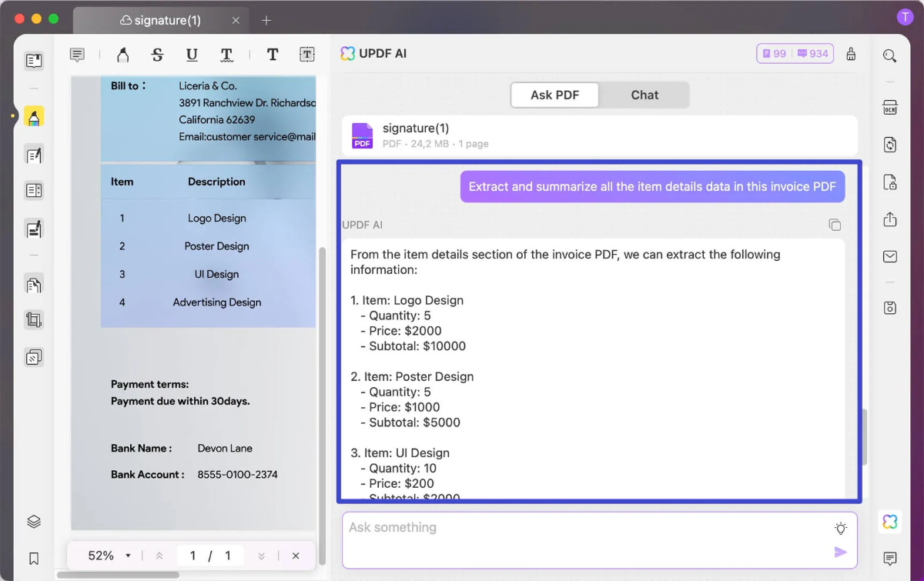The width and height of the screenshot is (924, 581).
Task: Switch to Chat mode
Action: [x=644, y=95]
